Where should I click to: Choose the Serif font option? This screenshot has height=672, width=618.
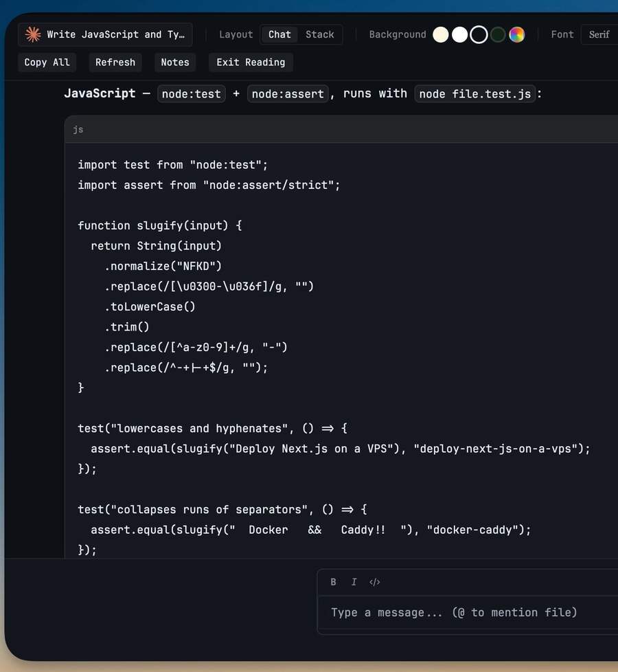[599, 34]
